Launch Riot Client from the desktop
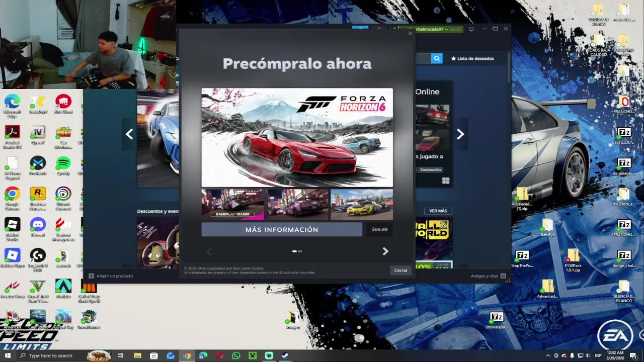The image size is (644, 362). pyautogui.click(x=63, y=105)
